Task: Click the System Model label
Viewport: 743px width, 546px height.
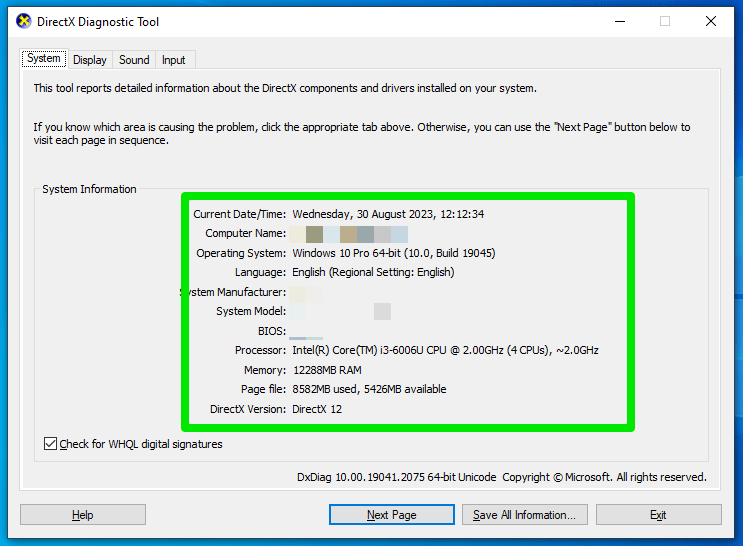Action: pyautogui.click(x=251, y=311)
